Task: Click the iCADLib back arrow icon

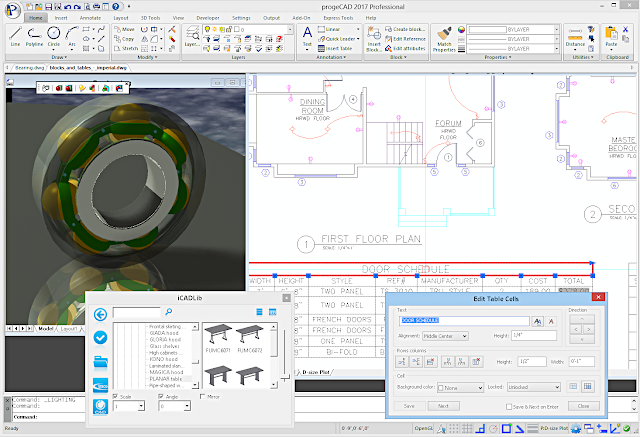Action: pyautogui.click(x=100, y=314)
